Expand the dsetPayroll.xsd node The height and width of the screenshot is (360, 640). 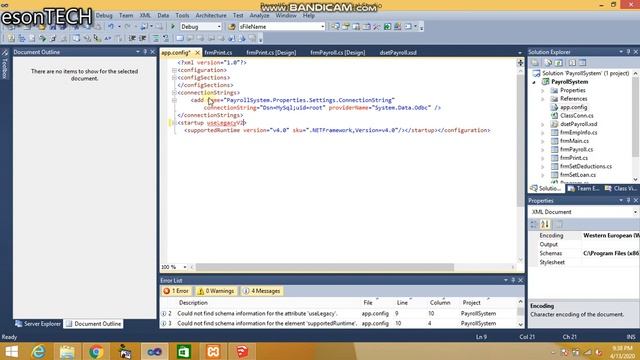click(543, 124)
